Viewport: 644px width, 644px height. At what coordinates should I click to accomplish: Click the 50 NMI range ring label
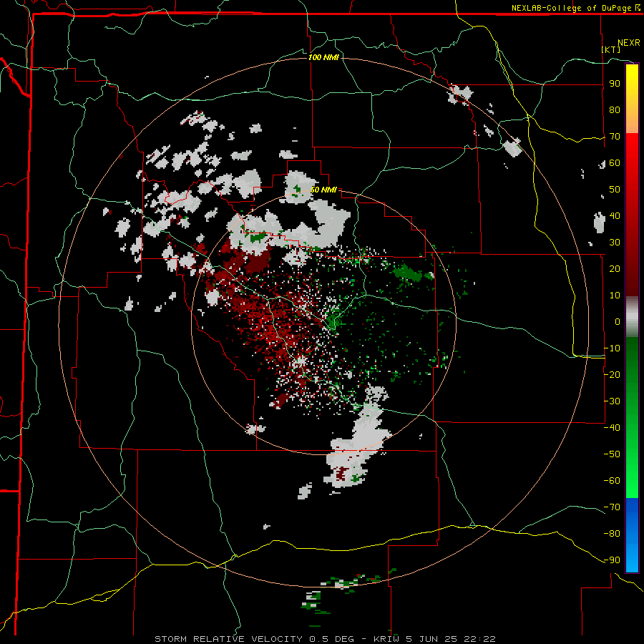[x=323, y=190]
